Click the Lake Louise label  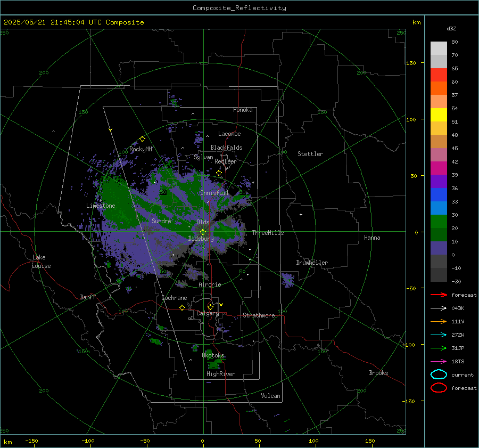point(41,262)
